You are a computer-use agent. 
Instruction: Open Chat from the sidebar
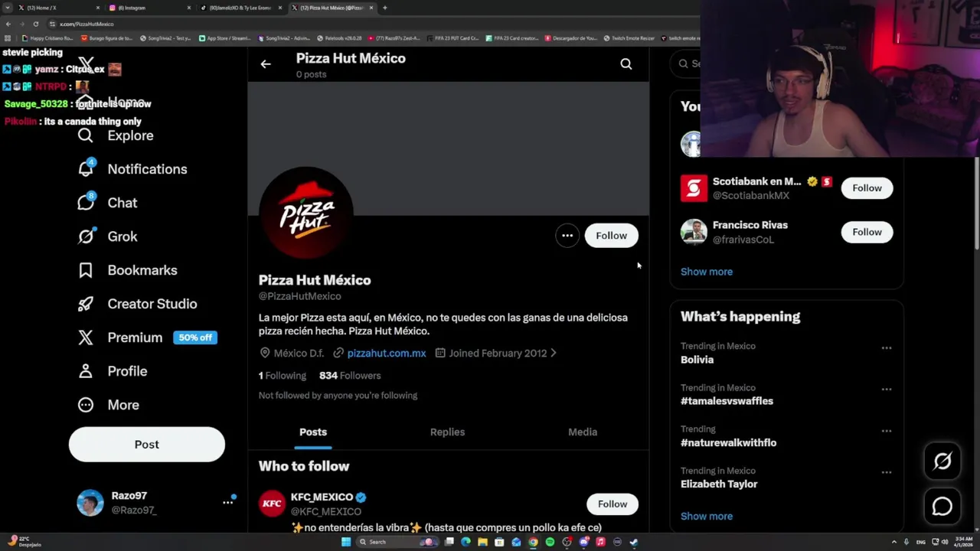[x=107, y=203]
